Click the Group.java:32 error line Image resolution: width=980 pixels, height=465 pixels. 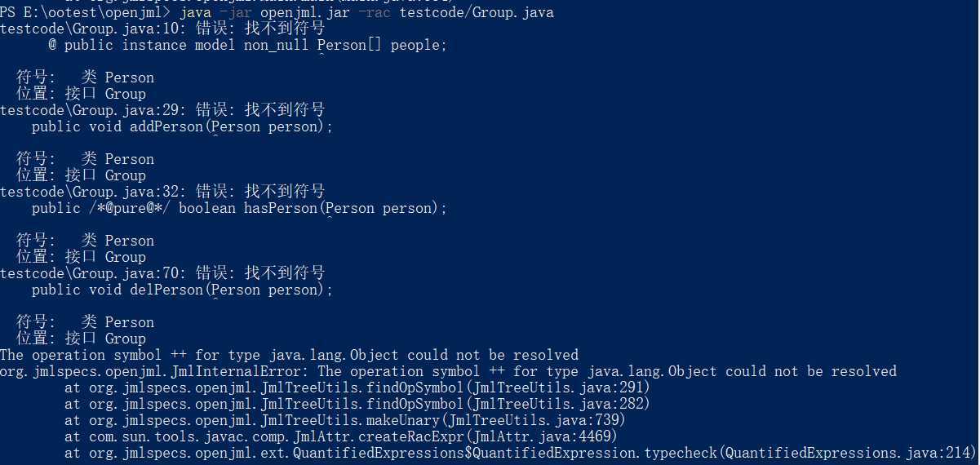point(162,192)
